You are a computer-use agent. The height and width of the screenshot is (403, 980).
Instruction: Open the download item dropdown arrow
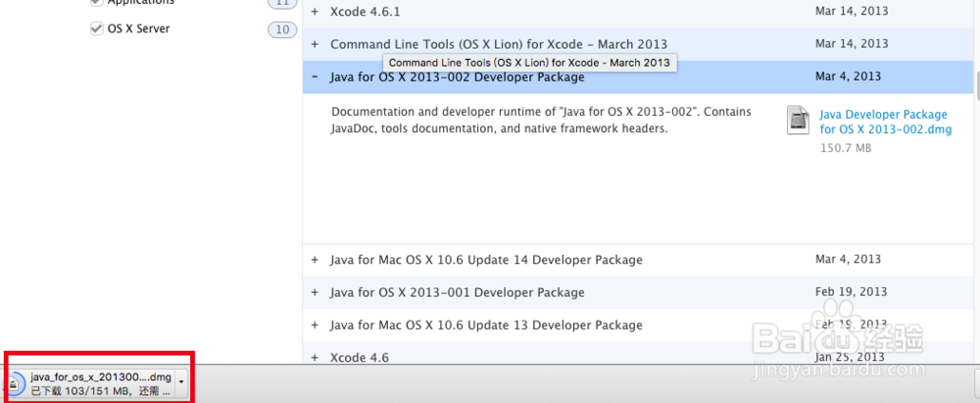pos(181,382)
